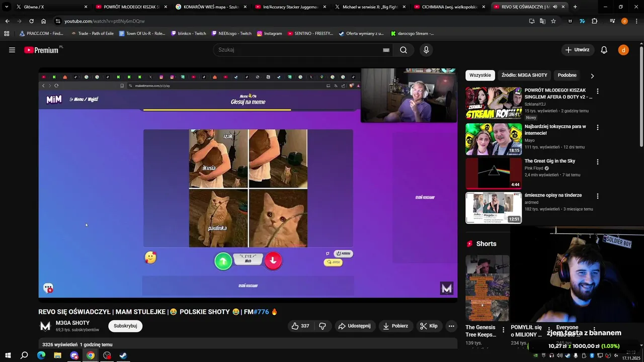Switch to the KOMARÓW WIEŚ mapa tab

(x=211, y=7)
